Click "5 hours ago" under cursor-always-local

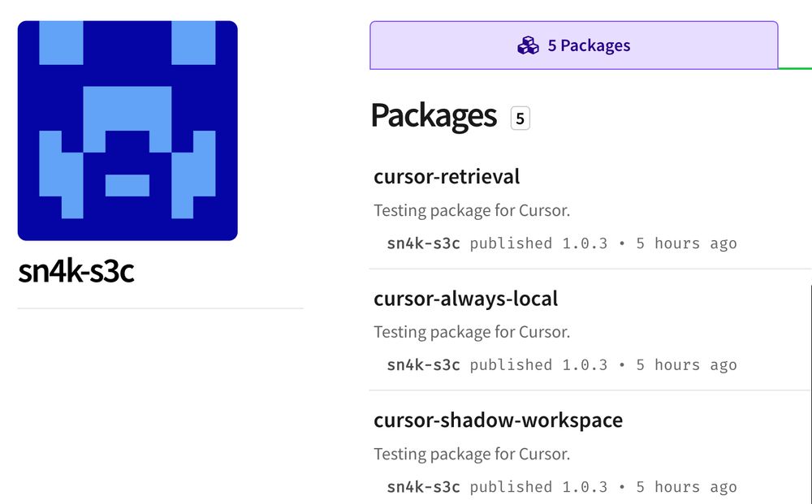[x=686, y=365]
